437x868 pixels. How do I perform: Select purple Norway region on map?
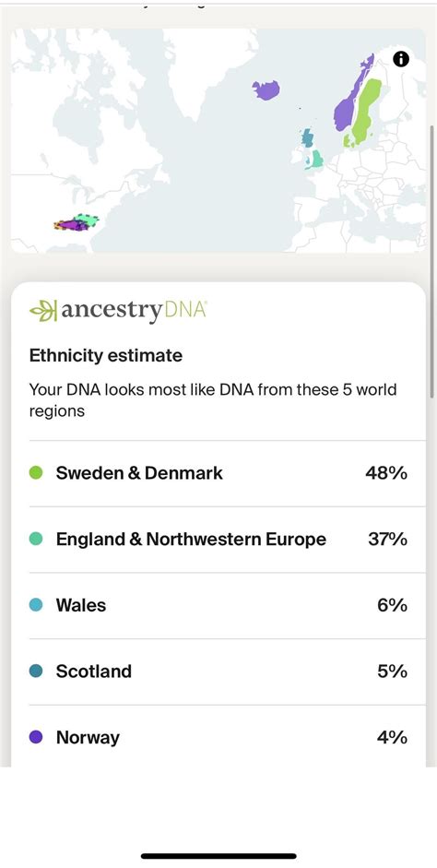[x=352, y=94]
